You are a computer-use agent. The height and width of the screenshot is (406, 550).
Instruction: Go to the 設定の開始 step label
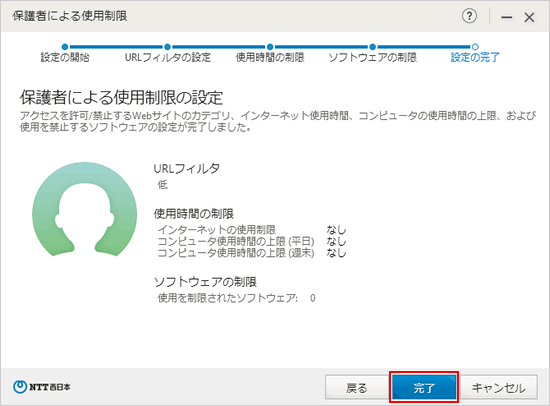click(65, 57)
